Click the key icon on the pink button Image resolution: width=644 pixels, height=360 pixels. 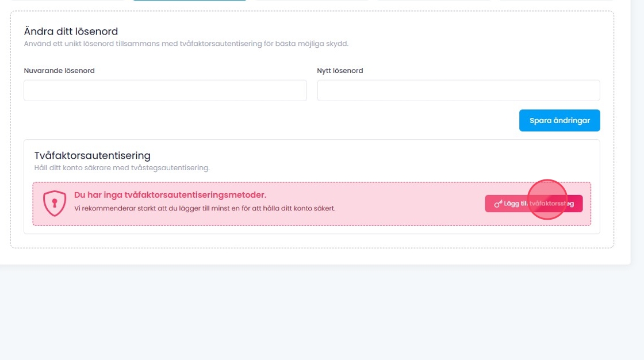(x=498, y=204)
